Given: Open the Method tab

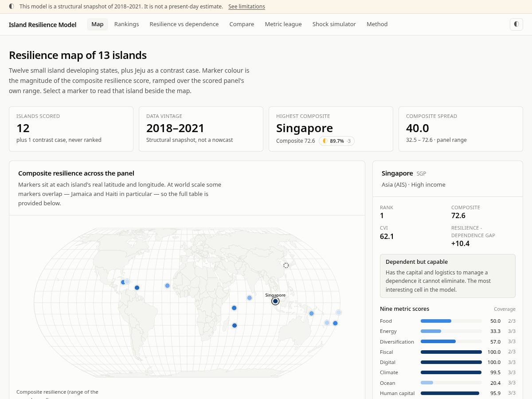Looking at the screenshot, I should point(377,24).
